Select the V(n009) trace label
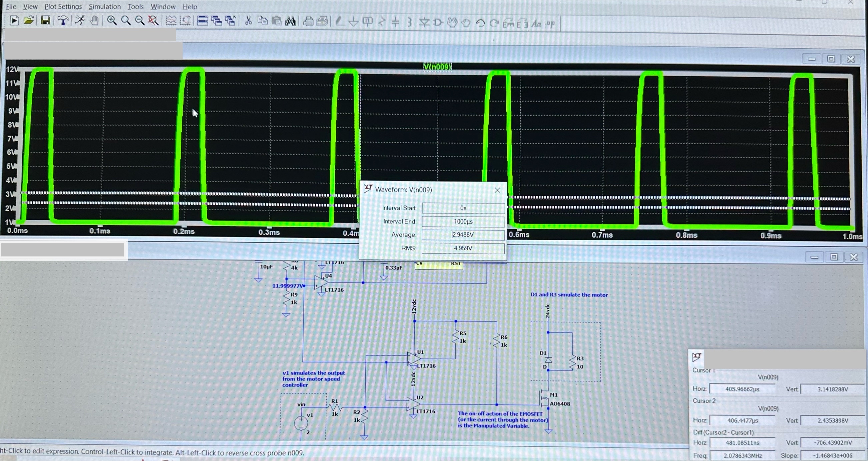The height and width of the screenshot is (461, 868). pyautogui.click(x=437, y=66)
